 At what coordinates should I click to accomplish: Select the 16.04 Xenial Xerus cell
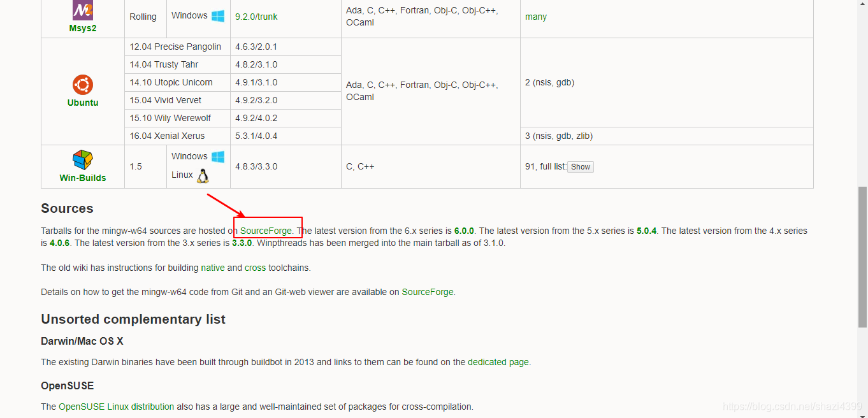[x=177, y=136]
